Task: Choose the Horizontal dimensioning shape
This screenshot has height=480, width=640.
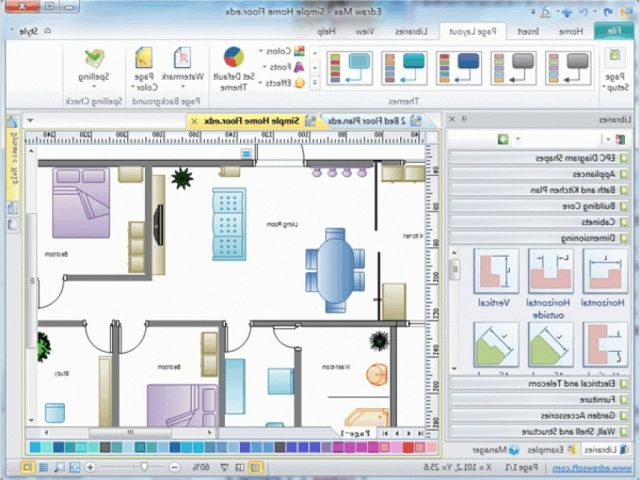Action: (x=605, y=270)
